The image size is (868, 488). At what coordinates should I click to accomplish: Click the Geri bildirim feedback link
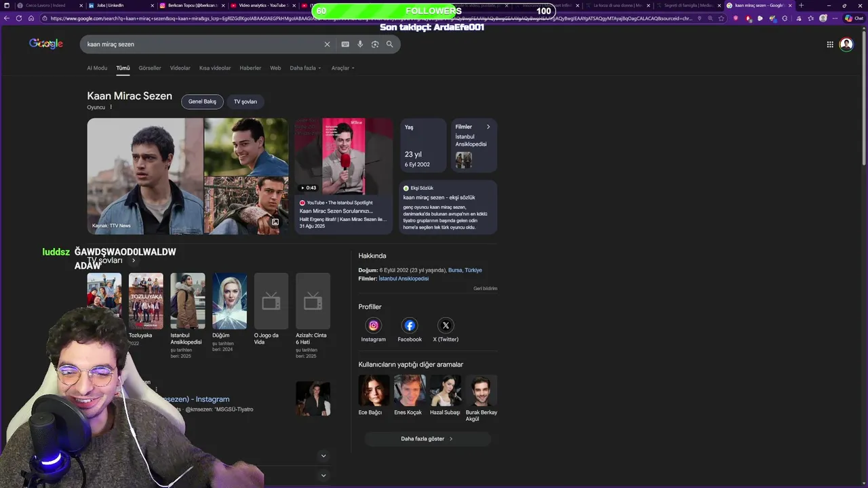[x=486, y=289]
